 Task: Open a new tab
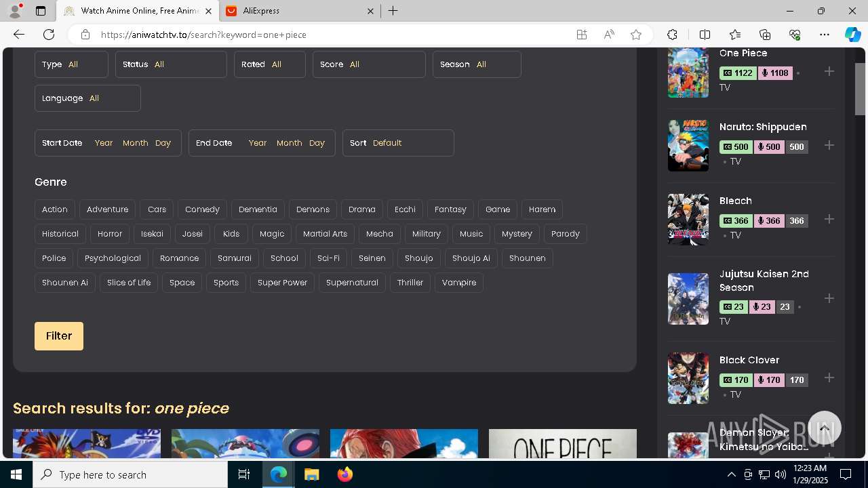[393, 11]
